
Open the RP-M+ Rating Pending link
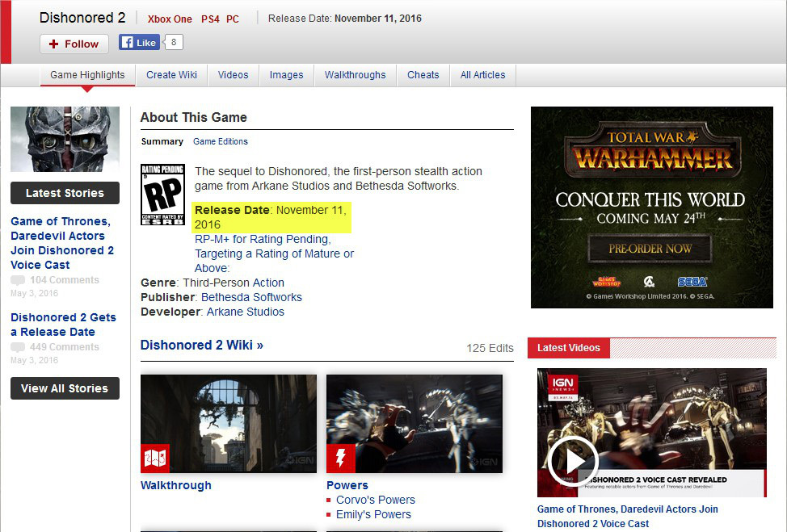click(274, 253)
